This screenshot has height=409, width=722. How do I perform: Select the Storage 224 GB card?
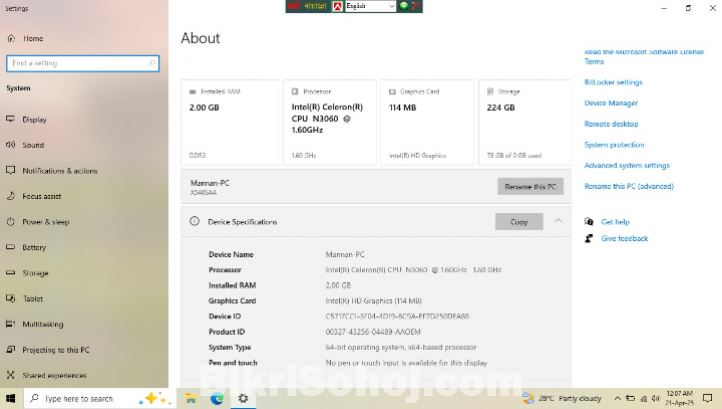[x=525, y=123]
